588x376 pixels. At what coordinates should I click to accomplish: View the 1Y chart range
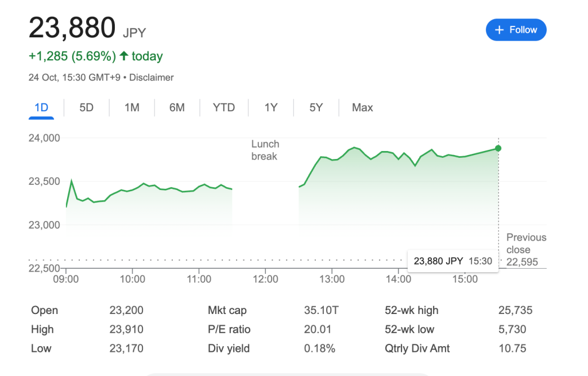(271, 108)
